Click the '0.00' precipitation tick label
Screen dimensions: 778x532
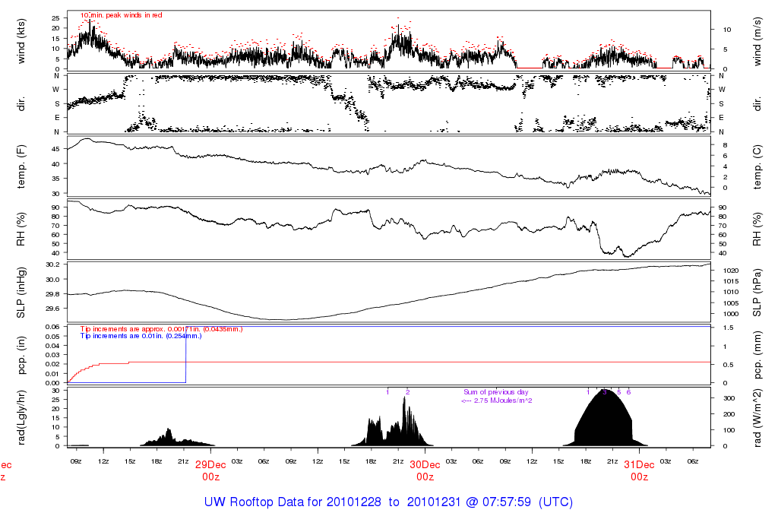click(x=52, y=382)
